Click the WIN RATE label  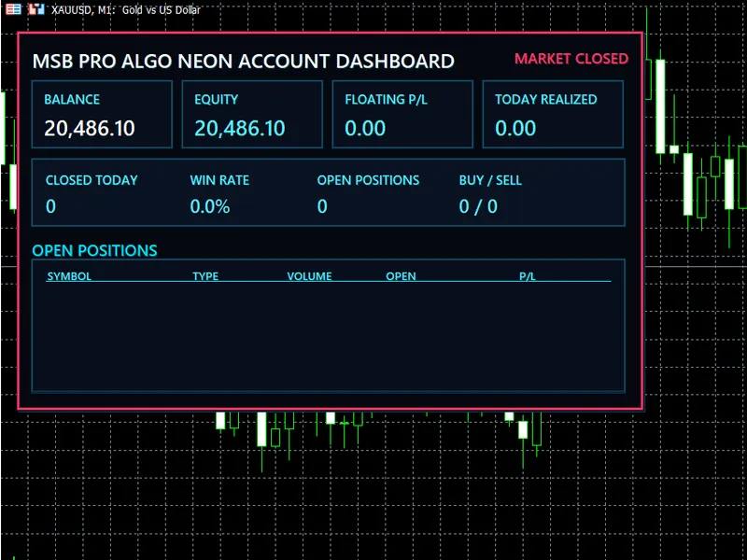(219, 180)
